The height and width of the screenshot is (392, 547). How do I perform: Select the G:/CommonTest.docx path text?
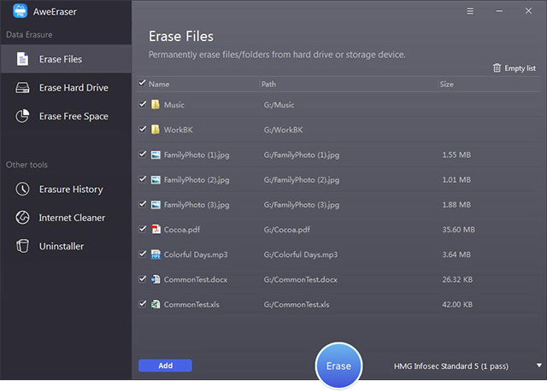point(300,279)
